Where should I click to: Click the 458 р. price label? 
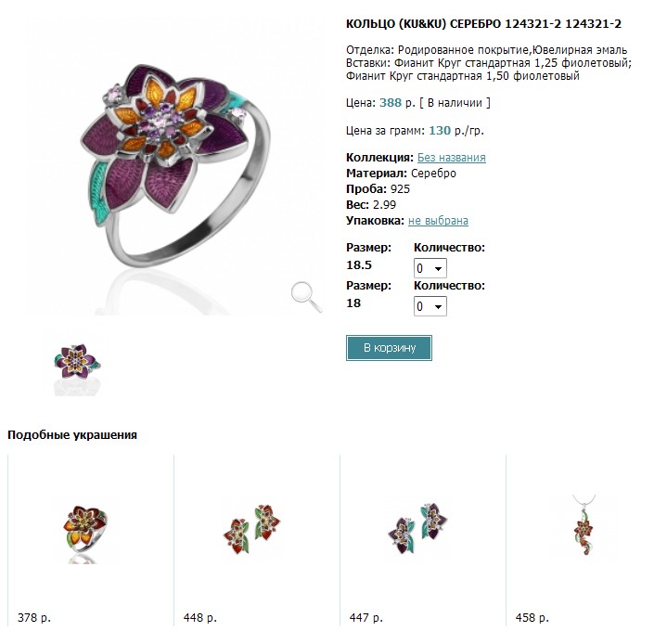(x=532, y=617)
